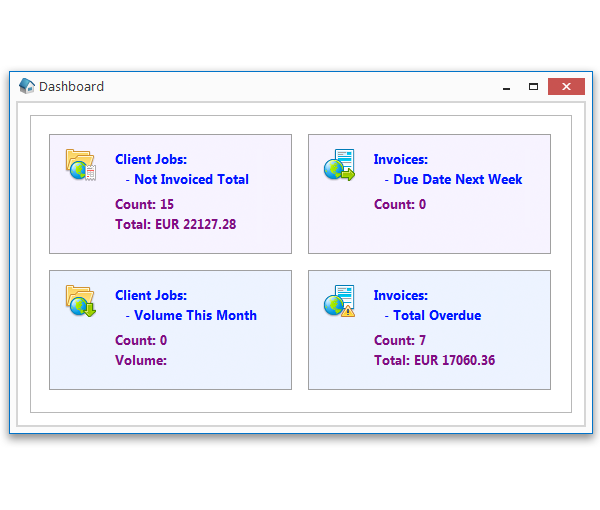The height and width of the screenshot is (510, 600).
Task: Open the 'Total Overdue' link
Action: (437, 315)
